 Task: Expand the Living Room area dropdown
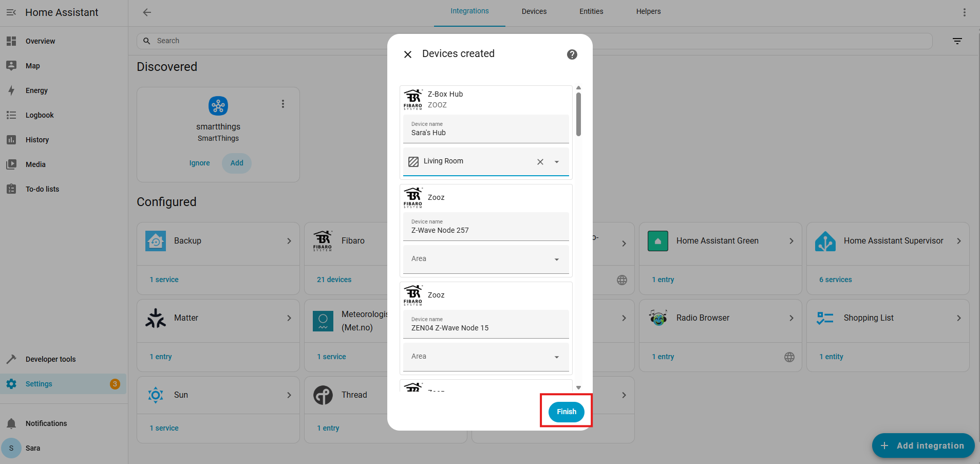pyautogui.click(x=557, y=162)
